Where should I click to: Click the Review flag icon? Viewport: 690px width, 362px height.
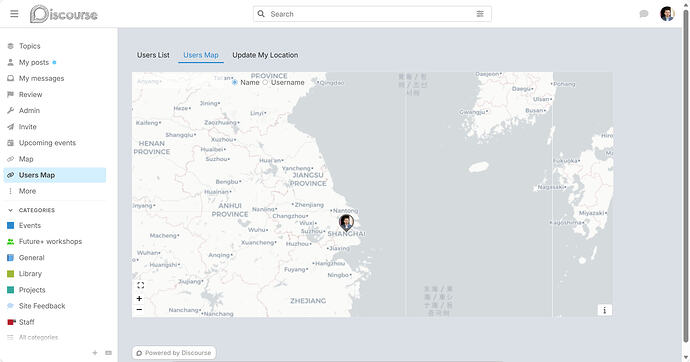click(11, 94)
